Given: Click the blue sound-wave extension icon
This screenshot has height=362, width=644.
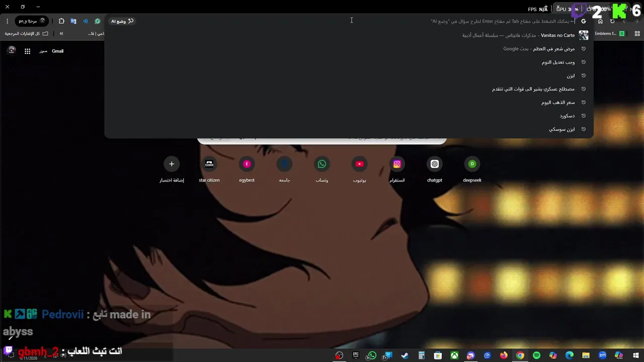Looking at the screenshot, I should tap(86, 21).
